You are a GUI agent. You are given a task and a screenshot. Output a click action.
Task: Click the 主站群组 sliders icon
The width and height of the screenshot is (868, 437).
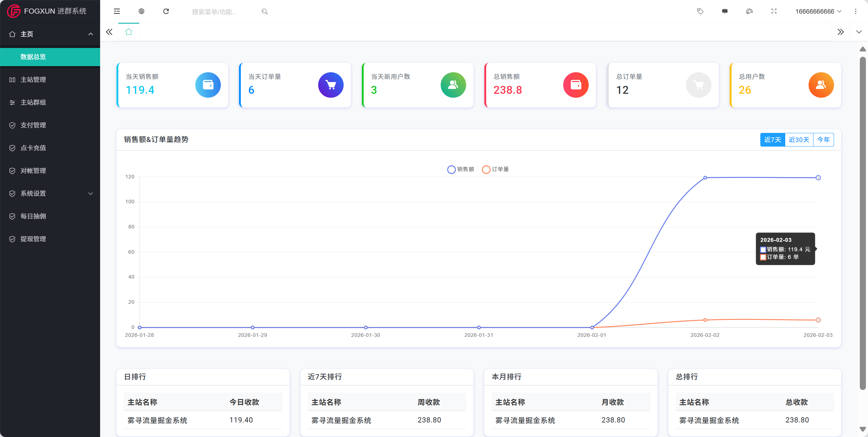pos(12,103)
